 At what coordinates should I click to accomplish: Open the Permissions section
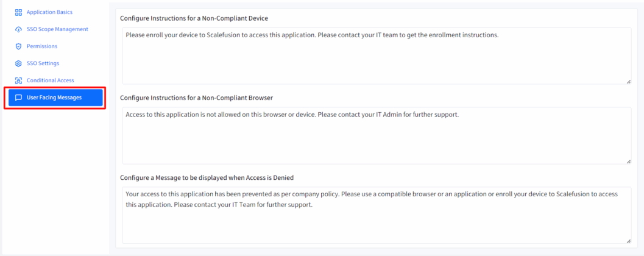point(42,46)
